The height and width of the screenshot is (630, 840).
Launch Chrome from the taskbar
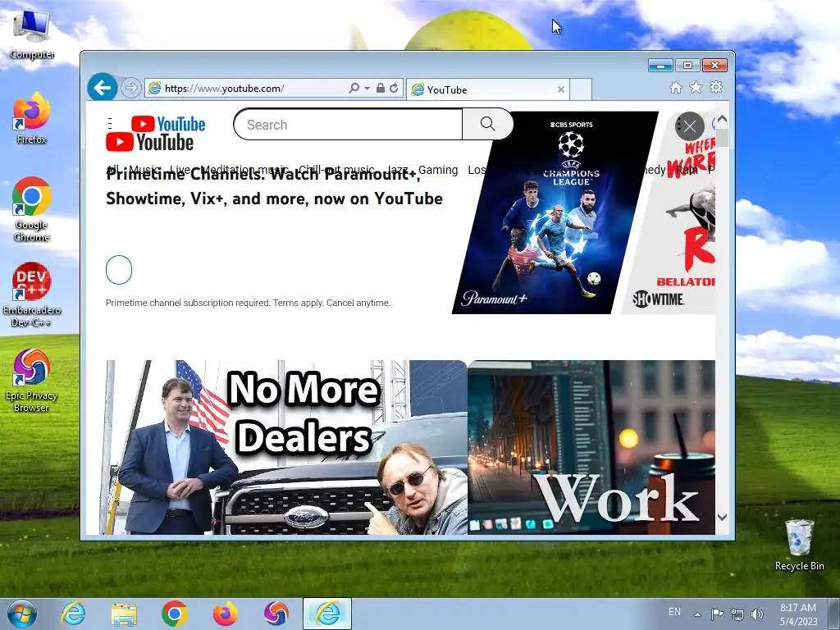[175, 614]
